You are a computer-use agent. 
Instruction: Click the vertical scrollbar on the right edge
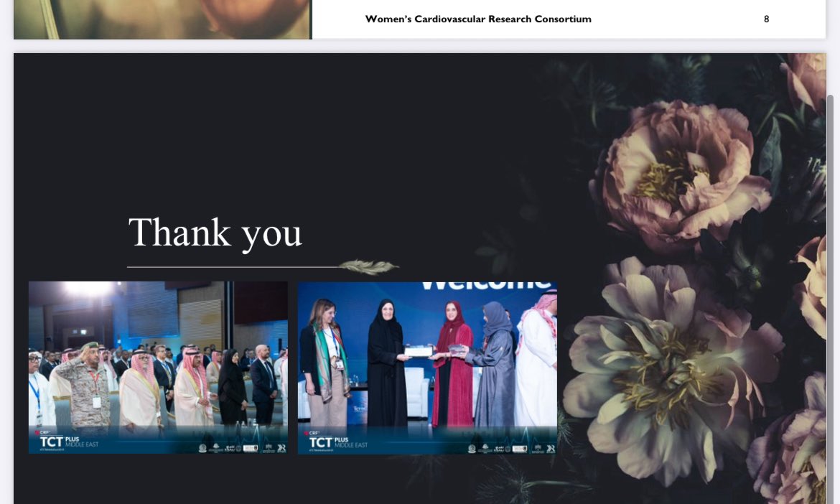[x=831, y=299]
